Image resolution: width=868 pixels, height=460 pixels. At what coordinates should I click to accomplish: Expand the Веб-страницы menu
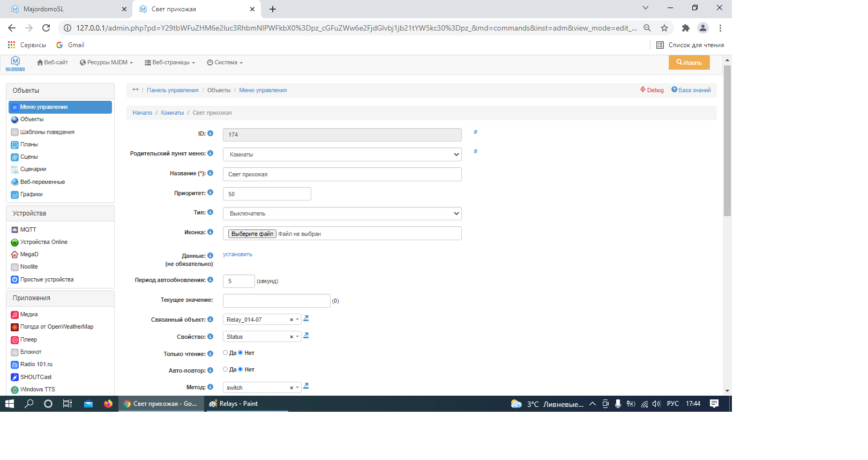(x=170, y=63)
